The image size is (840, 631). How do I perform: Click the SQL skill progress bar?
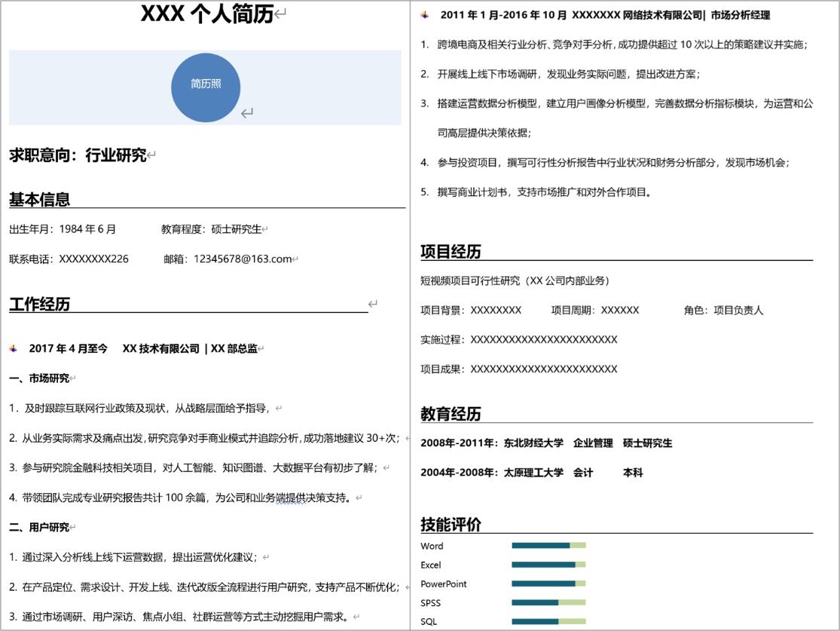point(548,621)
